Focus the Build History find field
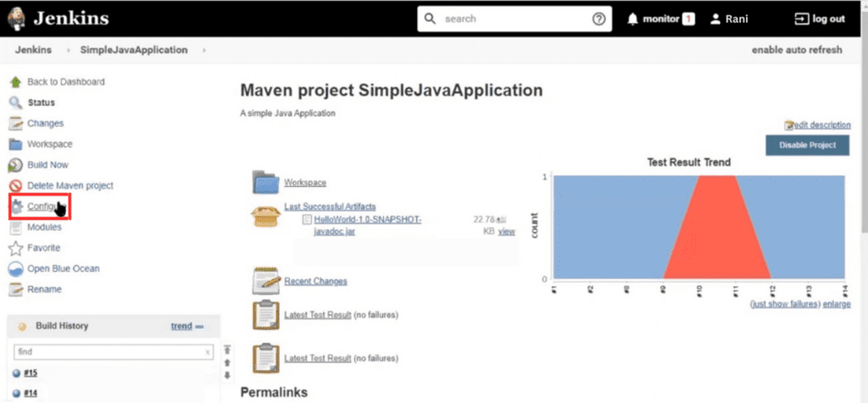 pos(108,351)
